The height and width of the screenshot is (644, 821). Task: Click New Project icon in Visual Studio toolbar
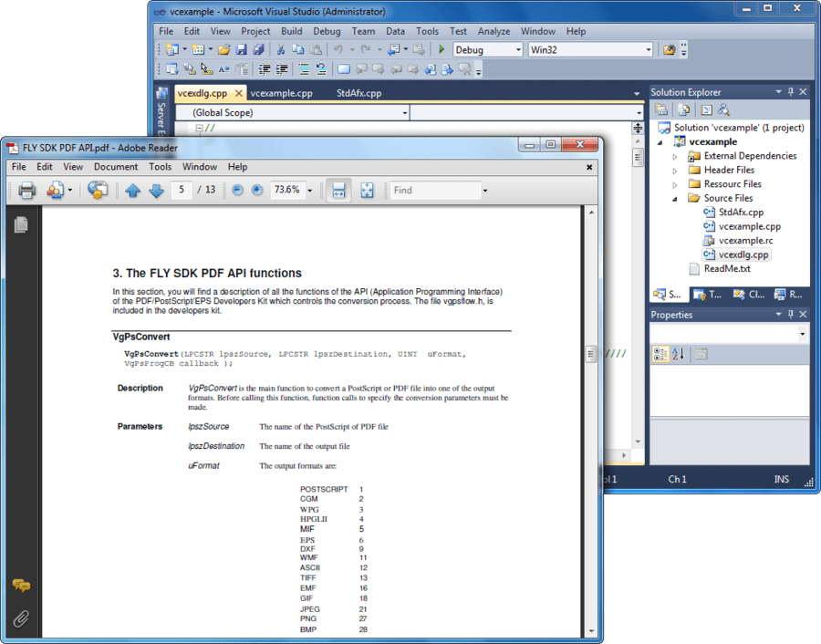(172, 50)
